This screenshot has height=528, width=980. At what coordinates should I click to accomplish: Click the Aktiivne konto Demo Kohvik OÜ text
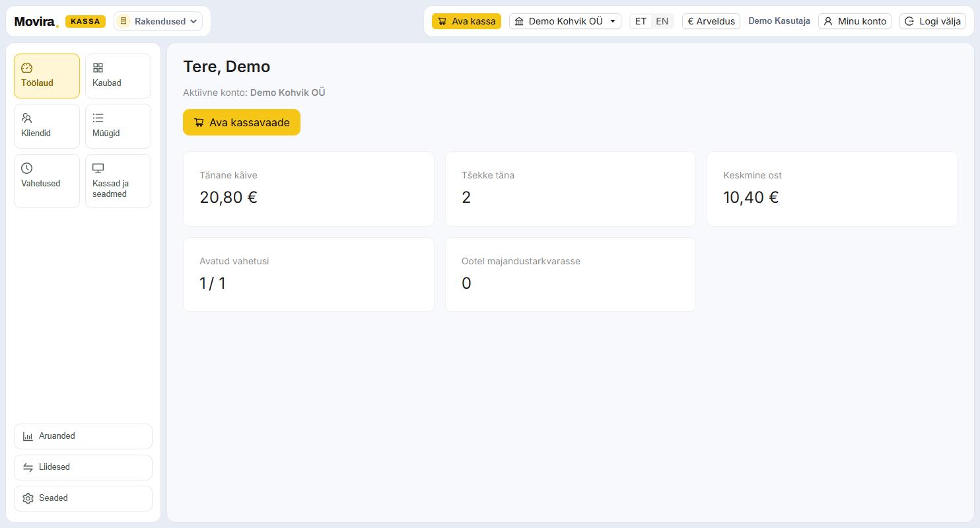(x=254, y=93)
